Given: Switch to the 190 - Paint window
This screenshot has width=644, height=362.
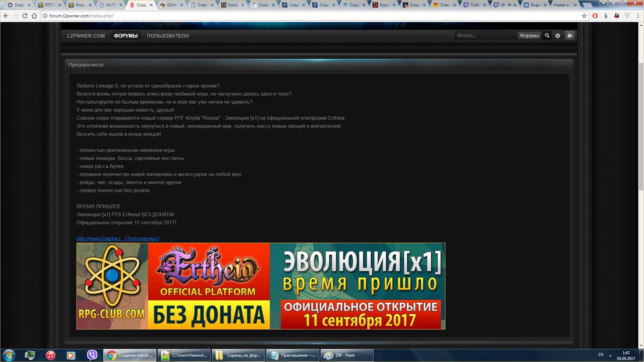Looking at the screenshot, I should (x=347, y=355).
